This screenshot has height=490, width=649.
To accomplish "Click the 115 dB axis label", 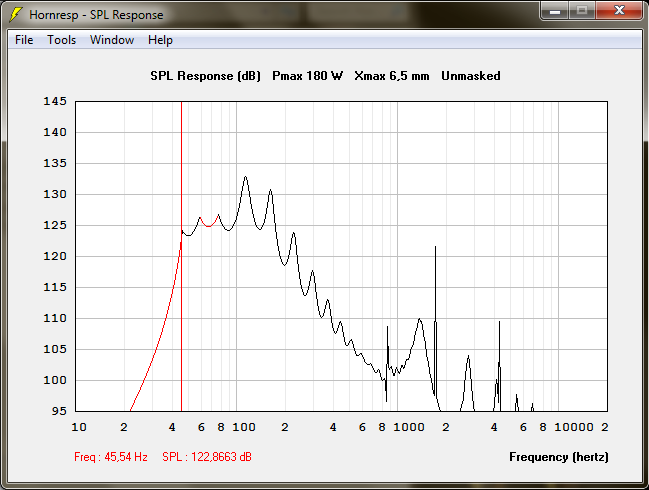I will [55, 287].
